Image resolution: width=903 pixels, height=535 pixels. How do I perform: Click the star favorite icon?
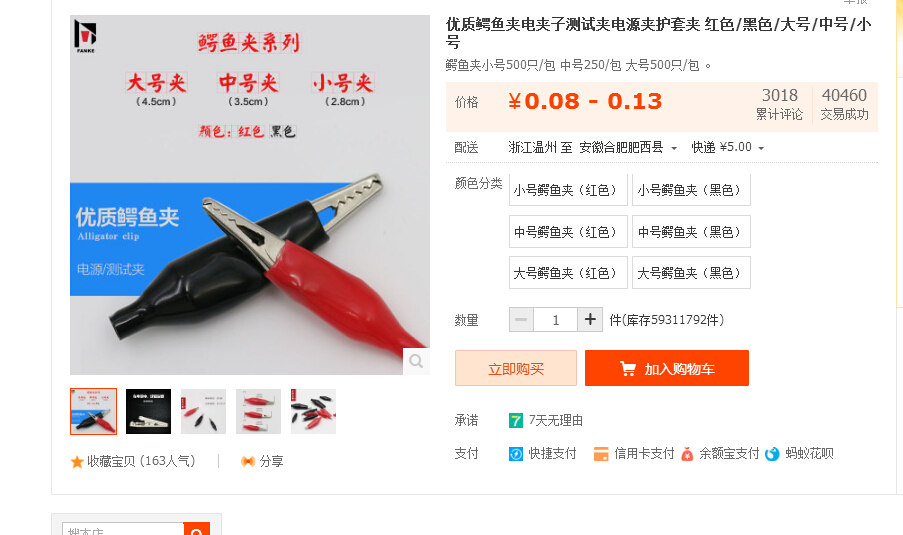(77, 462)
